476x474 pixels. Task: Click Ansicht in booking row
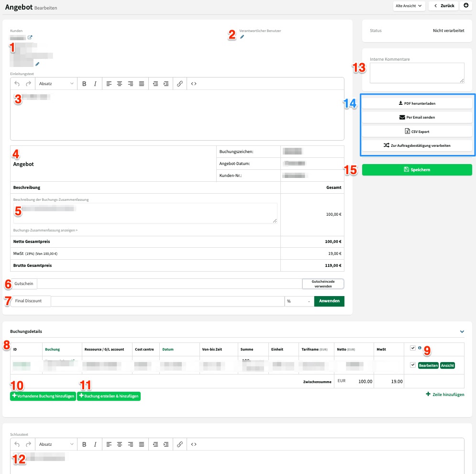click(x=447, y=365)
